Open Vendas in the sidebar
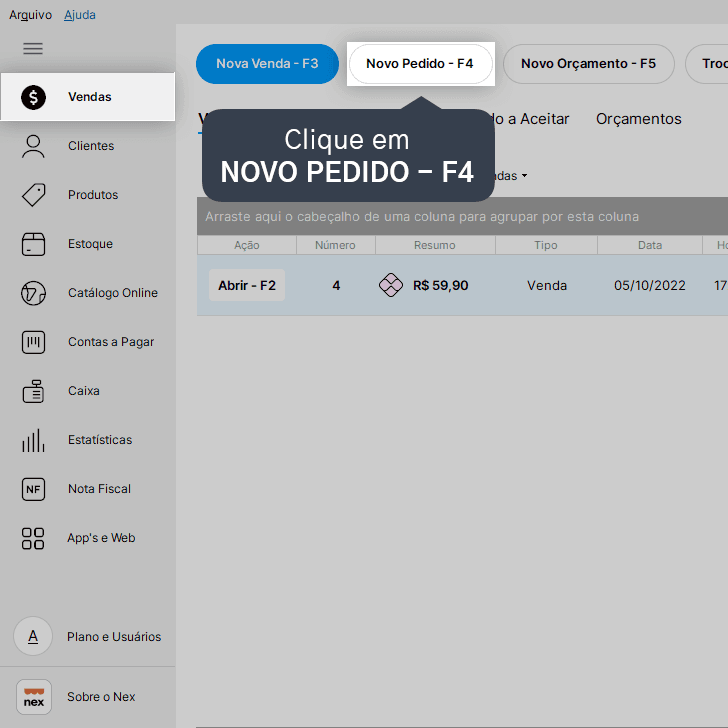Screen dimensions: 728x728 [x=88, y=97]
